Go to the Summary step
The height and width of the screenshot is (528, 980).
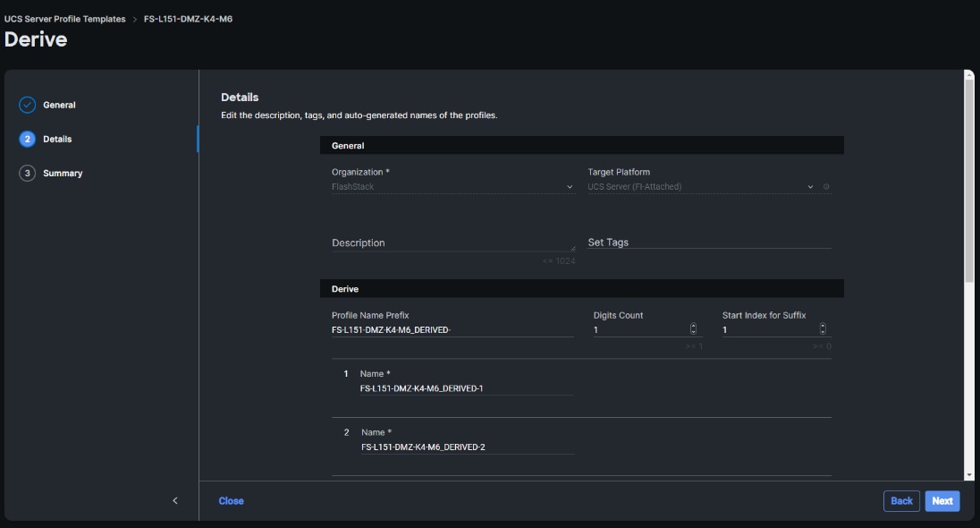[63, 173]
